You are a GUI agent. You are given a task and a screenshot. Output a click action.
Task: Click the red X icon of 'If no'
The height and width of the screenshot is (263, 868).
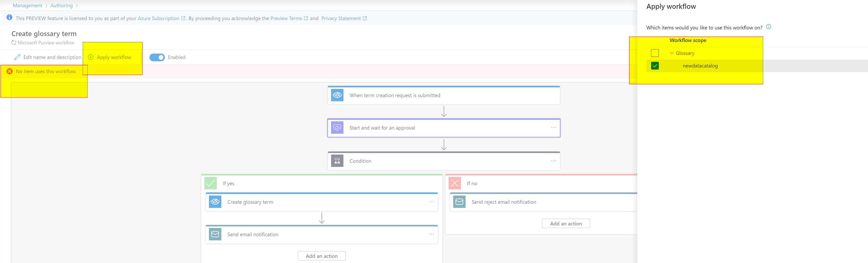point(454,183)
